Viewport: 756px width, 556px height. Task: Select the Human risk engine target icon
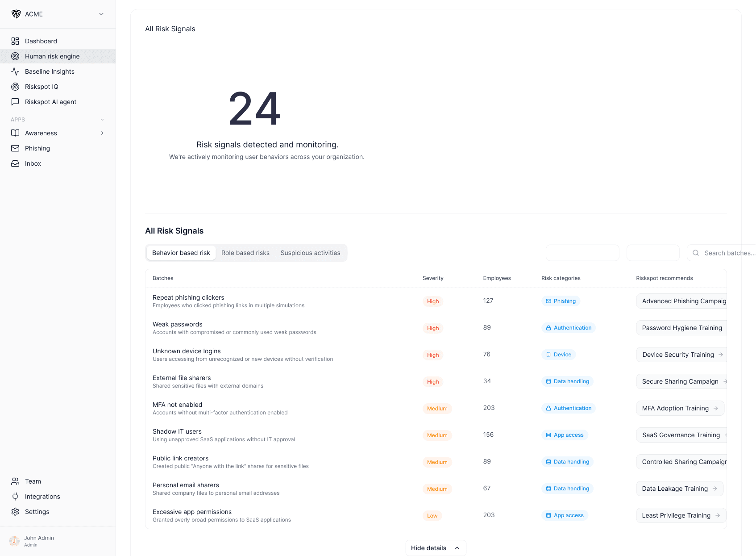15,56
